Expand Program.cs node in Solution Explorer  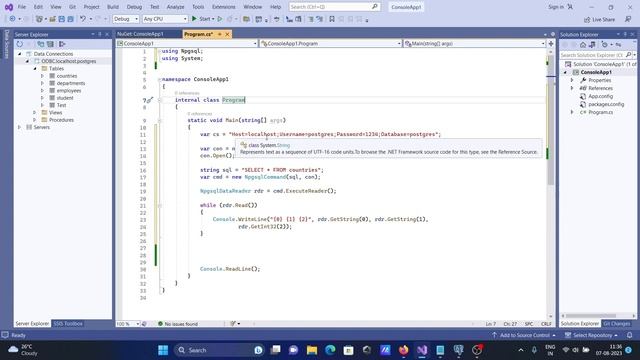572,112
